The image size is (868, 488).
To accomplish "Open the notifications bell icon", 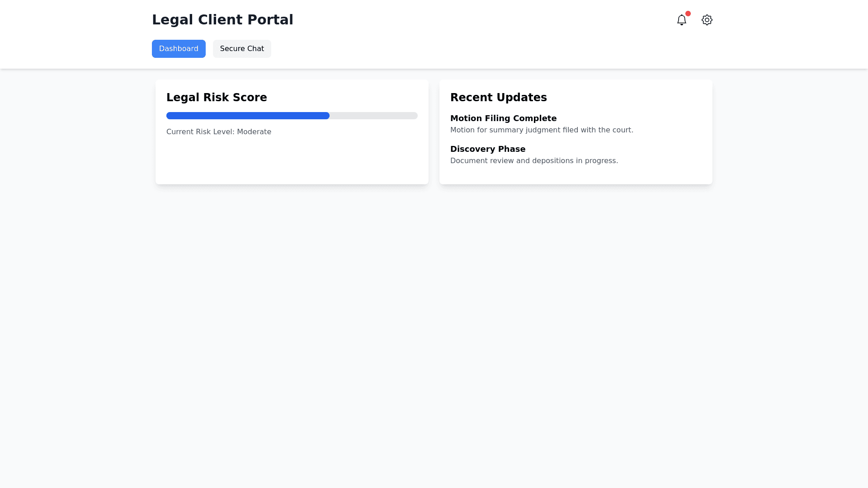I will click(x=681, y=20).
